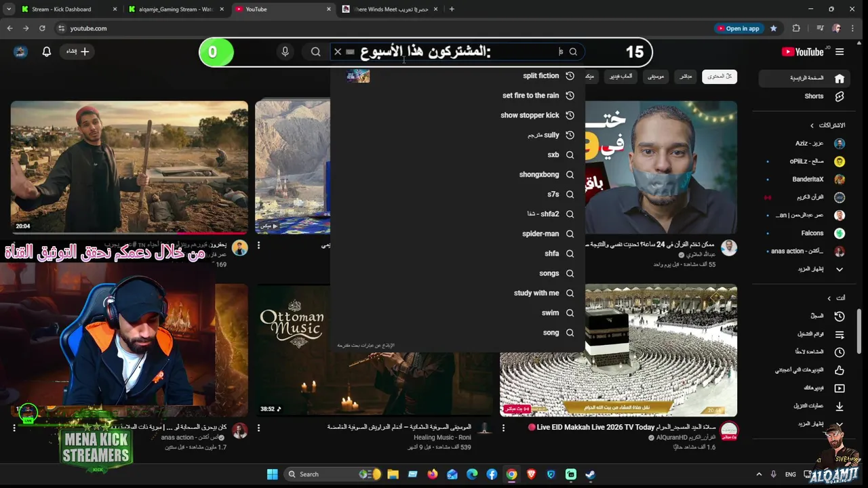Open Your Videos in the sidebar

(804, 388)
